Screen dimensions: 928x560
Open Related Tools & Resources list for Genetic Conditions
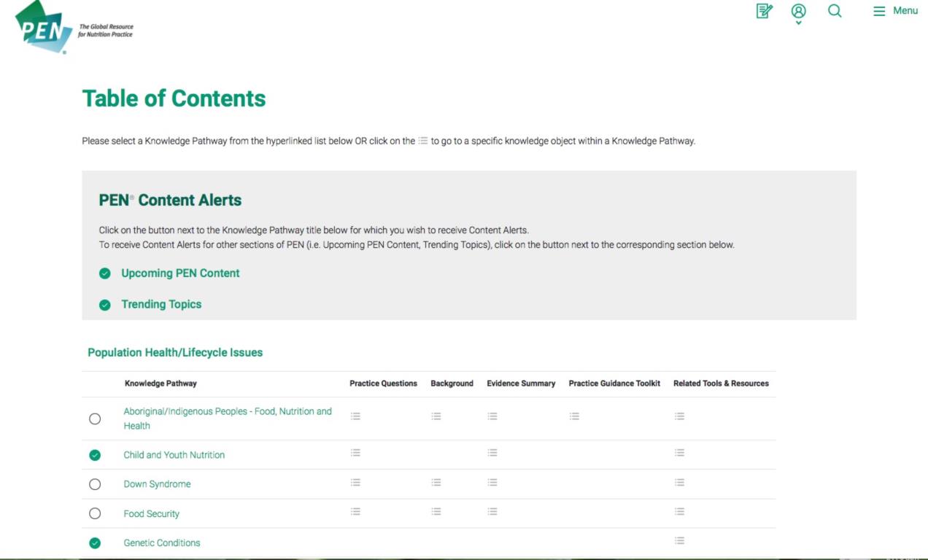[679, 541]
